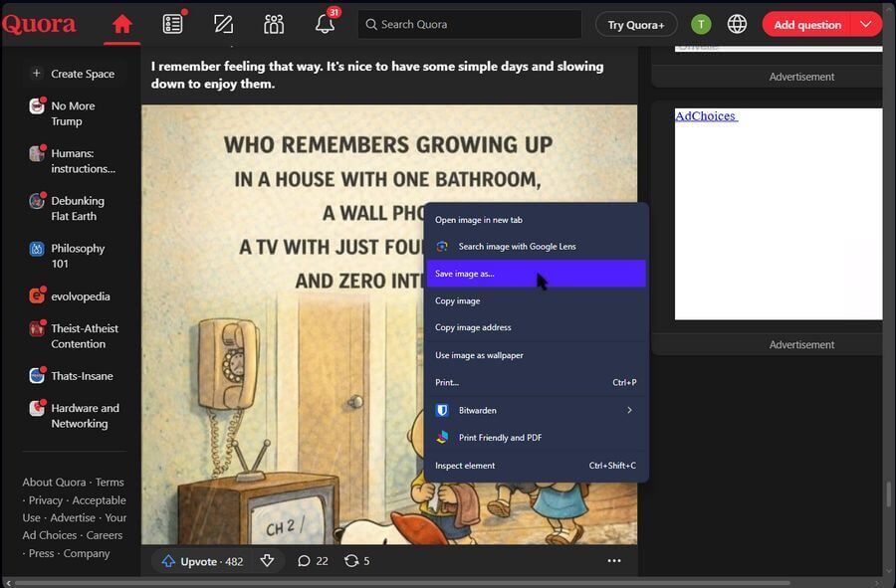896x588 pixels.
Task: Click the Try Quora+ button
Action: (636, 24)
